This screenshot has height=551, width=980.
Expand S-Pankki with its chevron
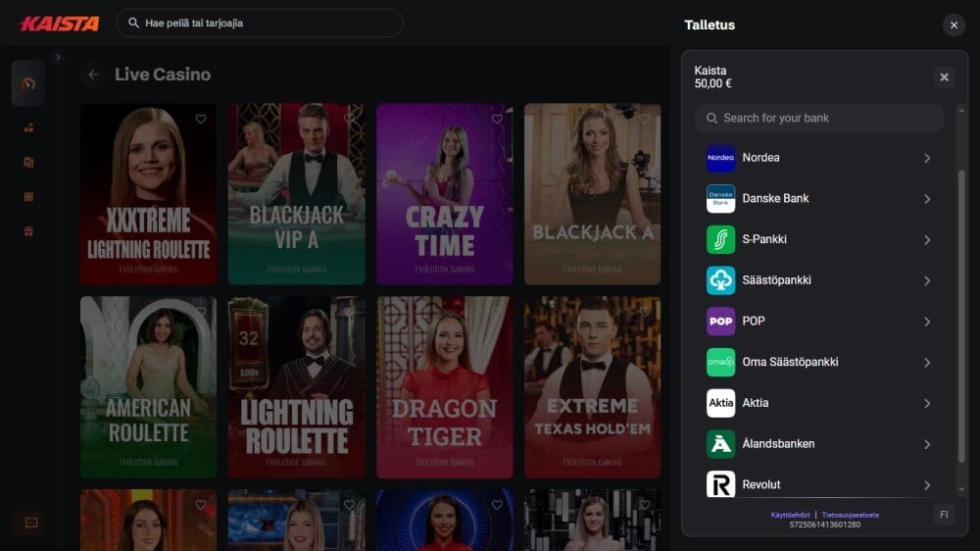tap(927, 240)
